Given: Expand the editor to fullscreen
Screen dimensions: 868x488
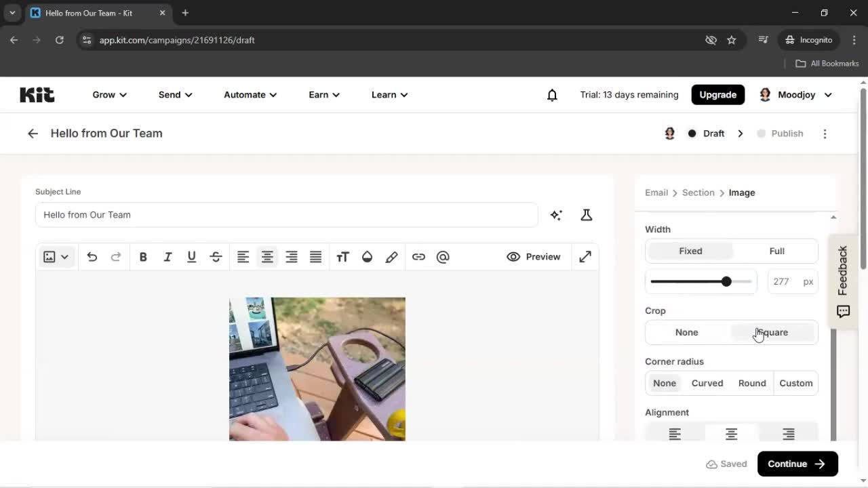Looking at the screenshot, I should tap(585, 256).
